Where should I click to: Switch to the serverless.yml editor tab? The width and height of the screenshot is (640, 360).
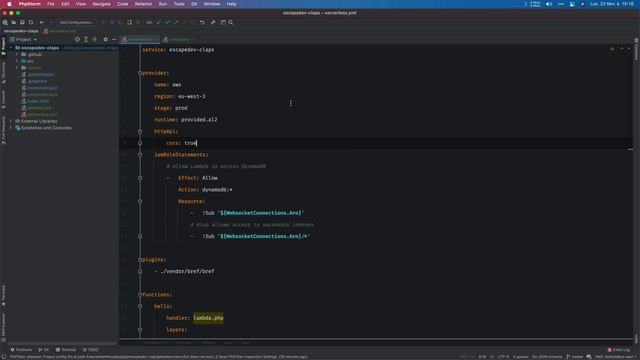[x=140, y=40]
